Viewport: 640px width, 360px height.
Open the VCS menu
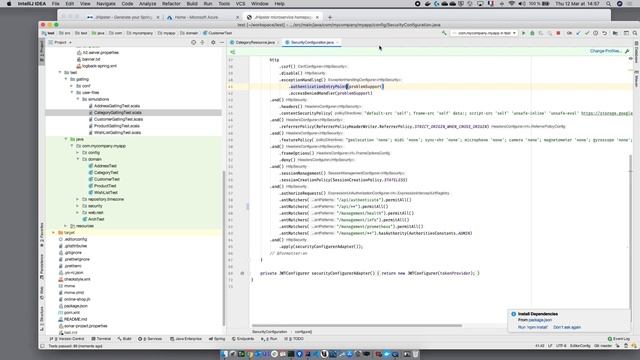point(240,4)
